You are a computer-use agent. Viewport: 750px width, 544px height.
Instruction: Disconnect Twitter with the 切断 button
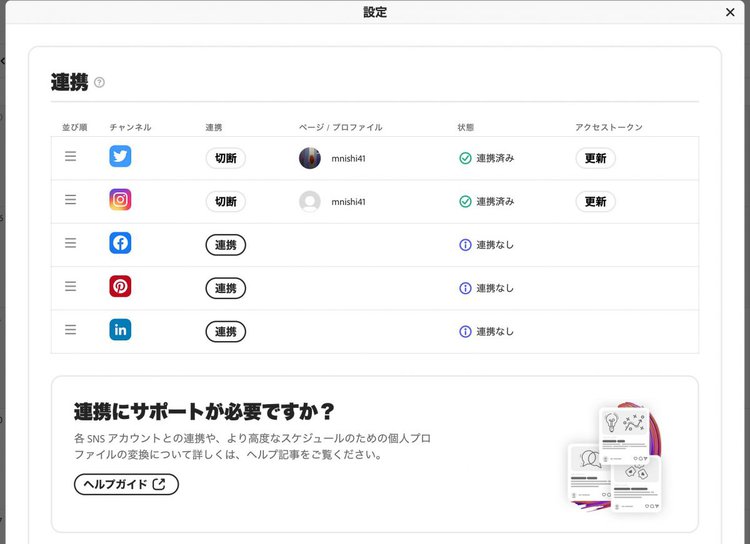pos(225,158)
